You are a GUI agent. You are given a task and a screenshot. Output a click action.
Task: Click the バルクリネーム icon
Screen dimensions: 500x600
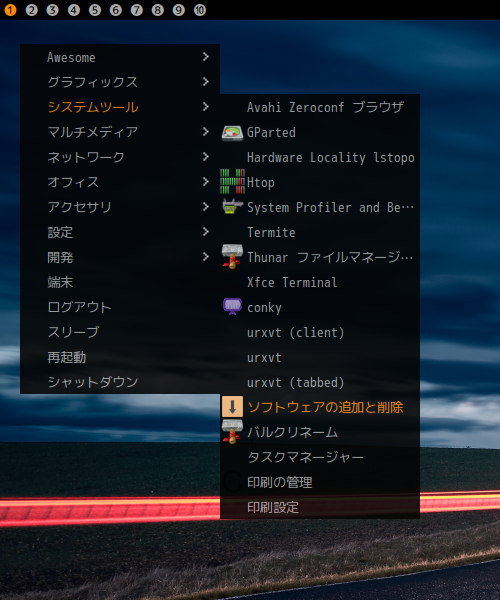[x=232, y=431]
